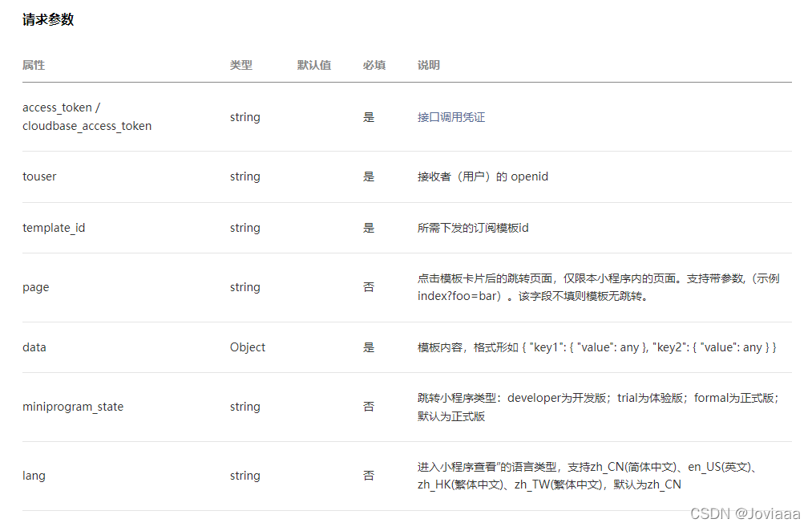The width and height of the screenshot is (812, 527).
Task: Click string type in template_id row
Action: 245,228
